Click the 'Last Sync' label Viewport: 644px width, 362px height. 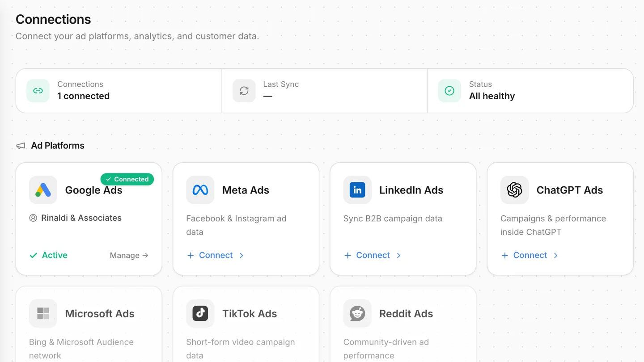pyautogui.click(x=281, y=84)
